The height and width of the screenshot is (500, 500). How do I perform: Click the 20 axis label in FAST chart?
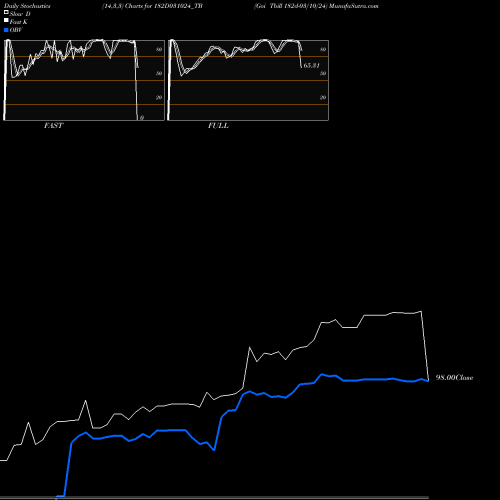coord(159,97)
